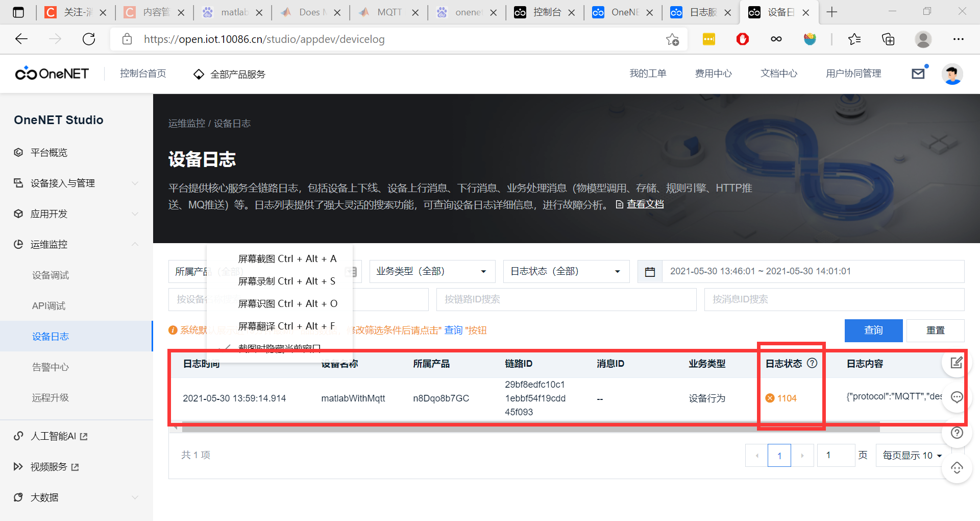Collapse the 运维监控 sidebar section
The image size is (980, 521).
pos(135,244)
